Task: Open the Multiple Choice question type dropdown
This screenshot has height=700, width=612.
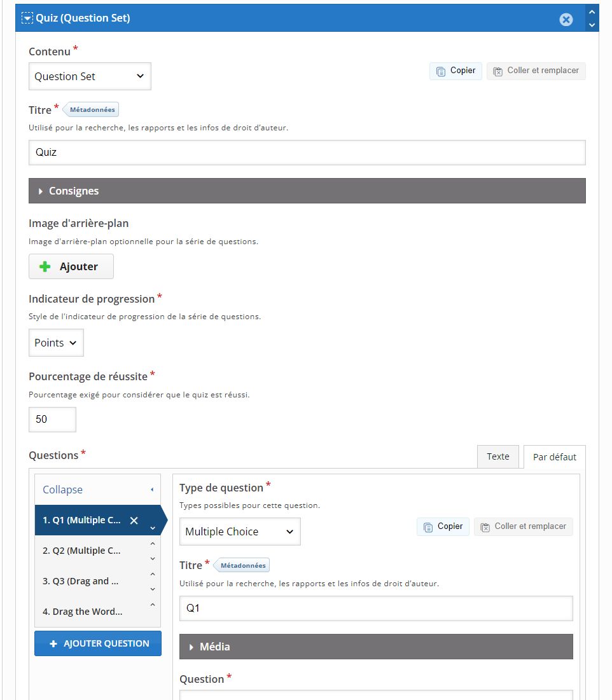Action: [x=239, y=532]
